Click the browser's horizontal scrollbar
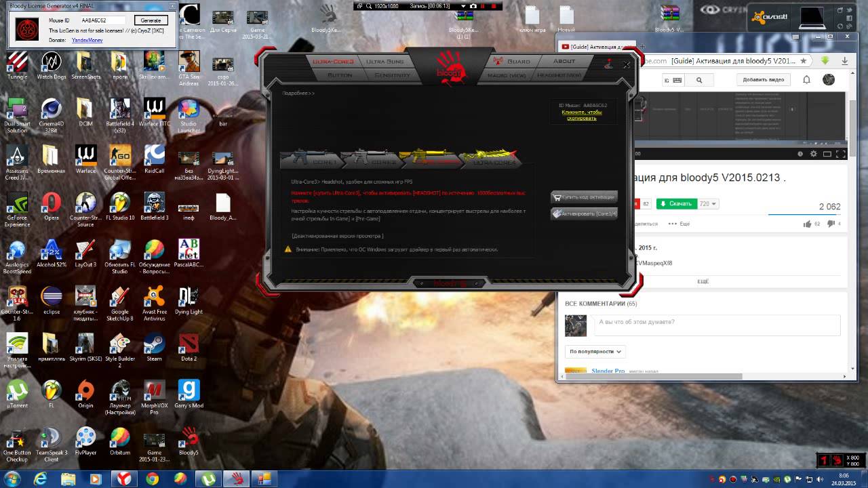Viewport: 868px width, 488px height. coord(654,377)
